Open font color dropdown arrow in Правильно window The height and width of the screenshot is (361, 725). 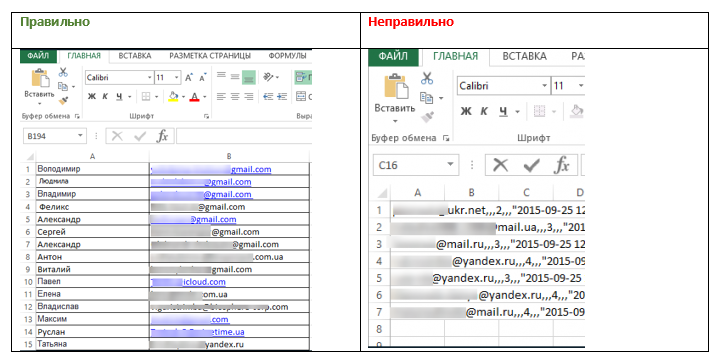[204, 97]
